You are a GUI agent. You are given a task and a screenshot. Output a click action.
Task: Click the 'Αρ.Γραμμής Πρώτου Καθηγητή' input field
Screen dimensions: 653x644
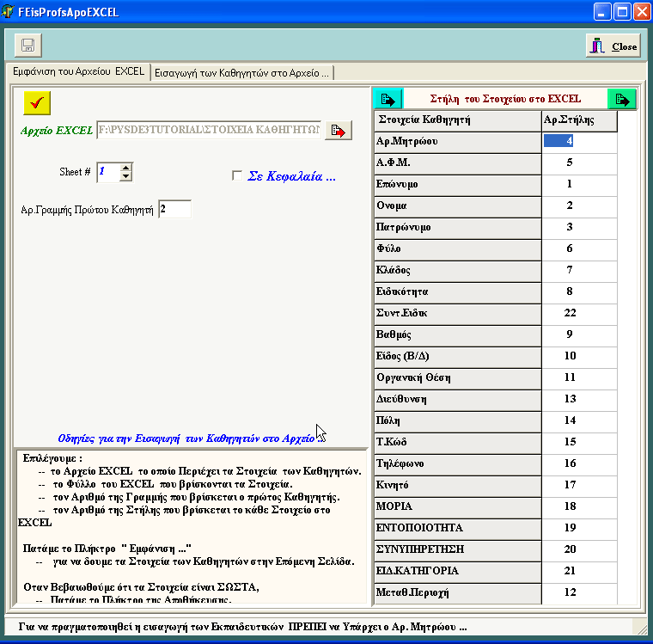click(x=174, y=209)
